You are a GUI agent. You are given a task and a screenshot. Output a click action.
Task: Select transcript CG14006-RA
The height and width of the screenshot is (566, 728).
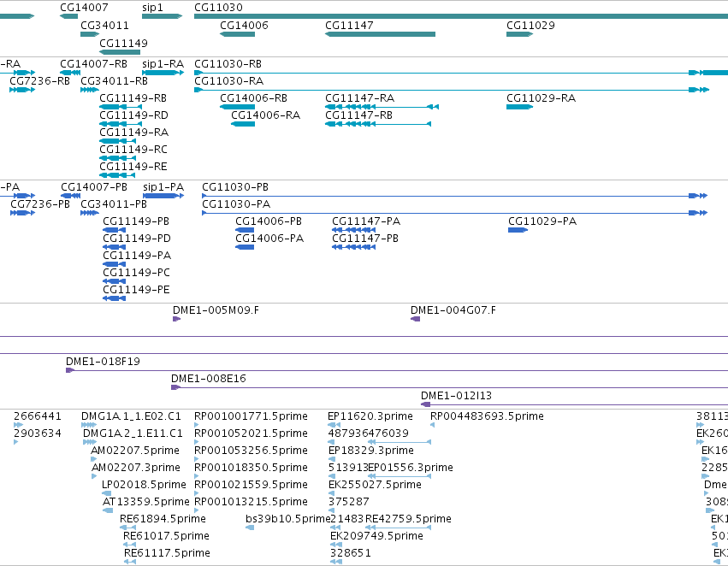(243, 124)
